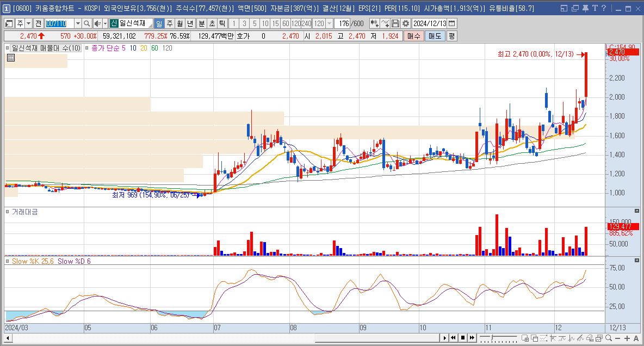Click fast-forward replay button
This screenshot has height=346, width=644.
click(x=472, y=338)
